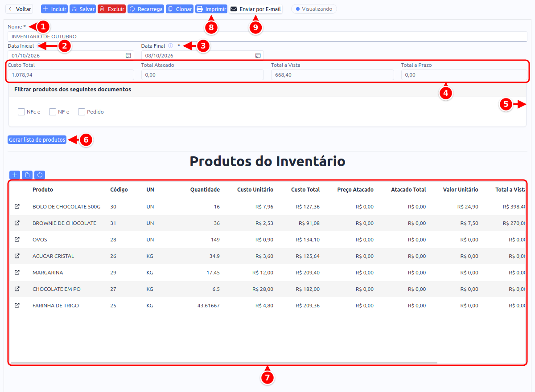Send inventory via Enviar por E-mail
The height and width of the screenshot is (392, 535).
pos(255,9)
